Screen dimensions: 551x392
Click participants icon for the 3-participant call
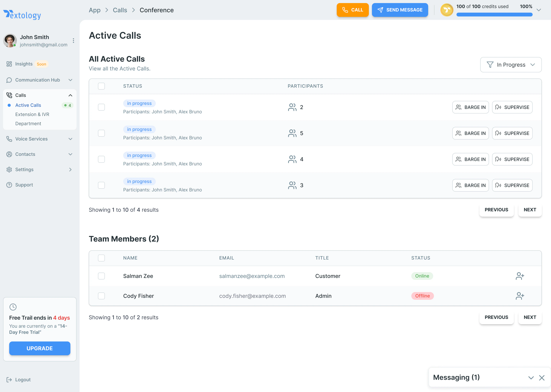(x=292, y=185)
